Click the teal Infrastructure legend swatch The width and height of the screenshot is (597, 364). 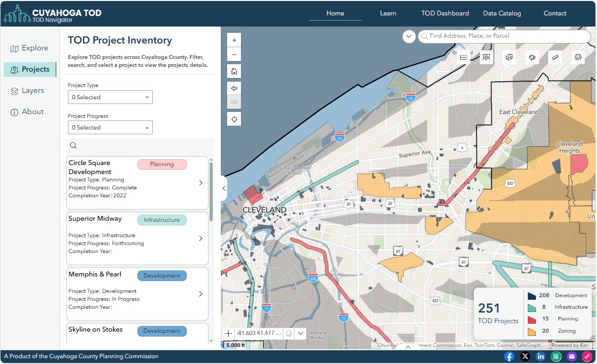coord(532,308)
